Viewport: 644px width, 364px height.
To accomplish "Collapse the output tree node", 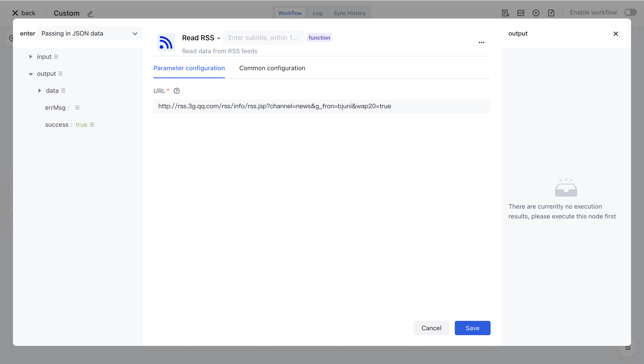I will pyautogui.click(x=31, y=74).
